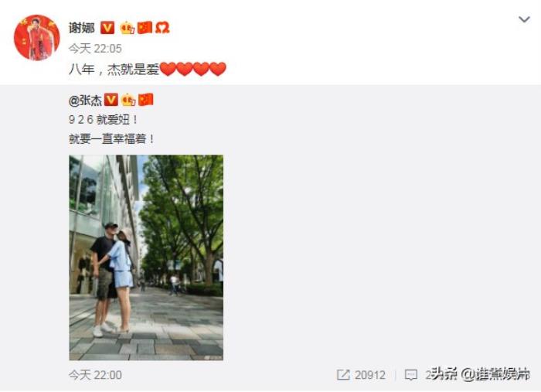The height and width of the screenshot is (392, 541).
Task: Open the couple street photo thumbnail
Action: [146, 257]
